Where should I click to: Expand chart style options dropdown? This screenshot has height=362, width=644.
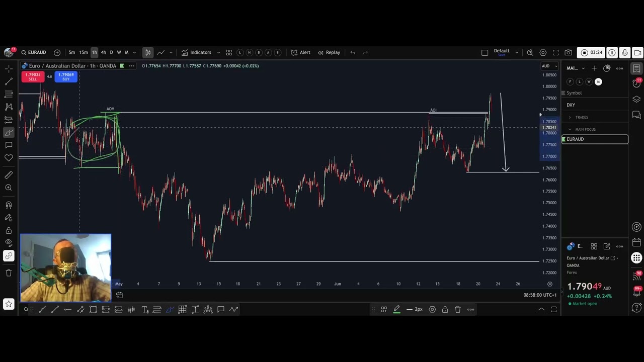171,52
